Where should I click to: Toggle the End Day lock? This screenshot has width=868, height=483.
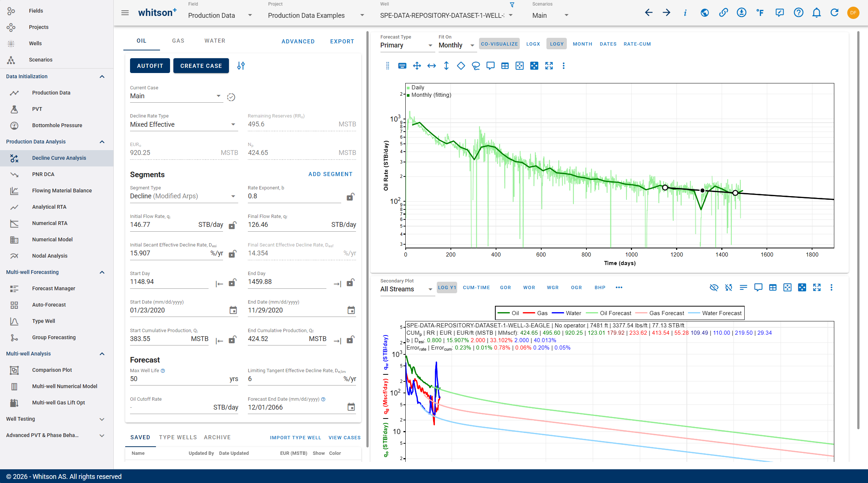(x=350, y=282)
